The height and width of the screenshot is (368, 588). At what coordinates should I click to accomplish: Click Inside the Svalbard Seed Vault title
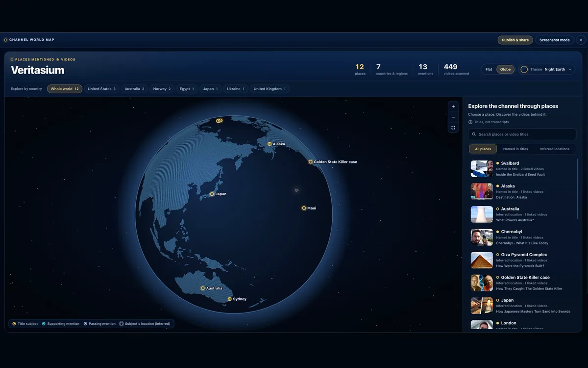[x=520, y=175]
